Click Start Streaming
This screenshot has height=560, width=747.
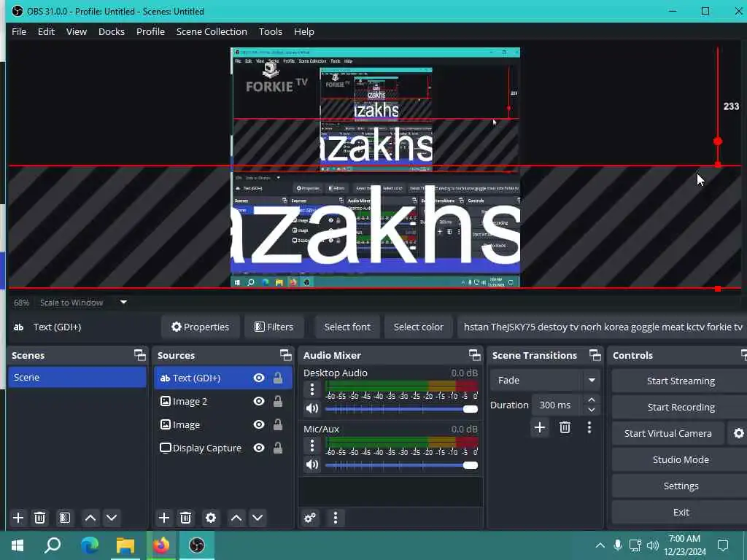point(680,381)
